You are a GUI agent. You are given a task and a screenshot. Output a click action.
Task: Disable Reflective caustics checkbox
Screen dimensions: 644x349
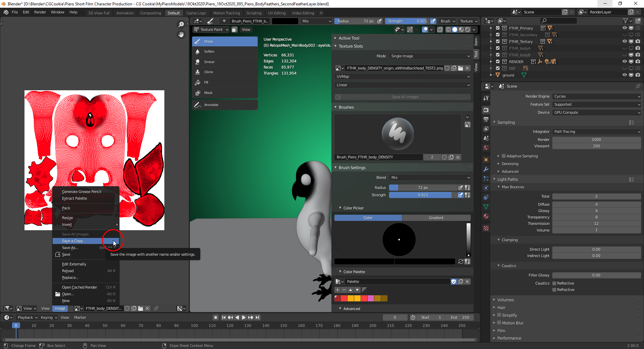[x=554, y=283]
